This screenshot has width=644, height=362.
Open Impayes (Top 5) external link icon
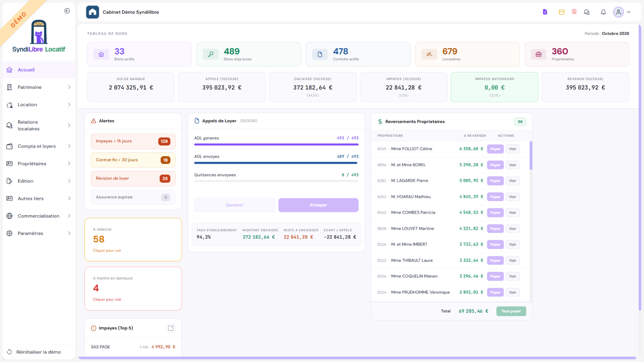click(171, 328)
